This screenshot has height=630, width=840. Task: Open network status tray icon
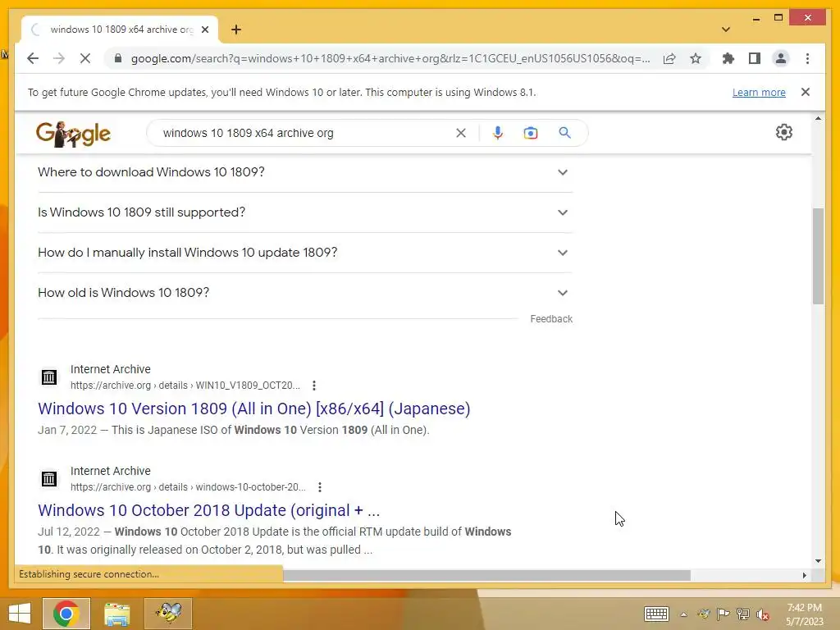(743, 614)
